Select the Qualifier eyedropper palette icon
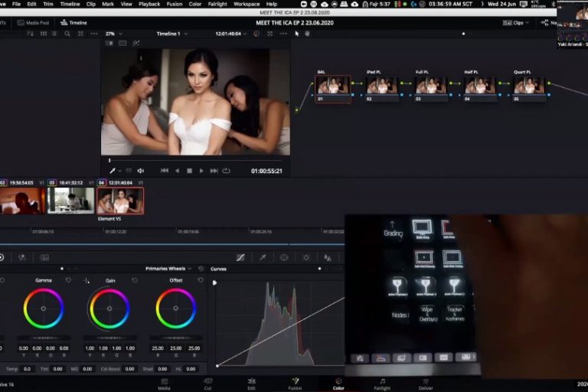Viewport: 588px width, 392px height. (x=263, y=258)
